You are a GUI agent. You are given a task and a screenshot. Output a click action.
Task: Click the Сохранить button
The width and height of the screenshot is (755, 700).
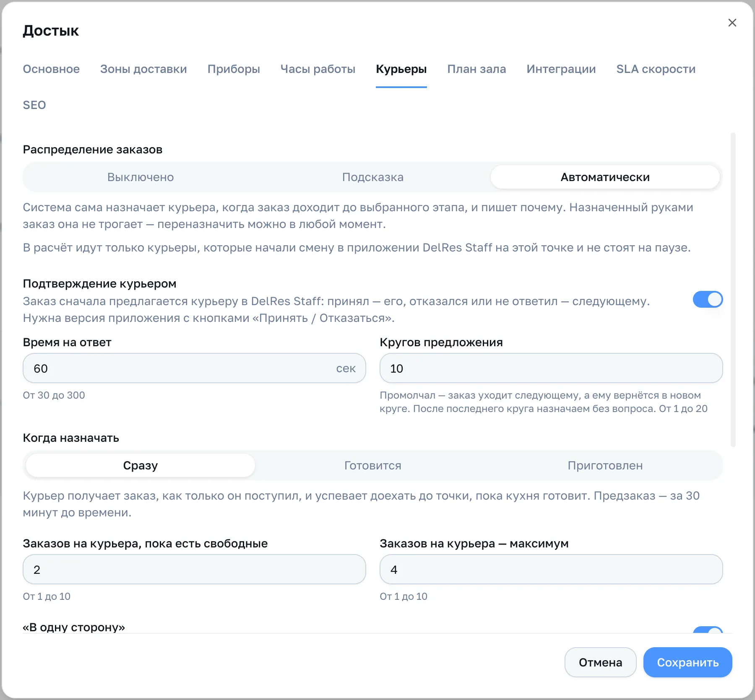tap(687, 662)
